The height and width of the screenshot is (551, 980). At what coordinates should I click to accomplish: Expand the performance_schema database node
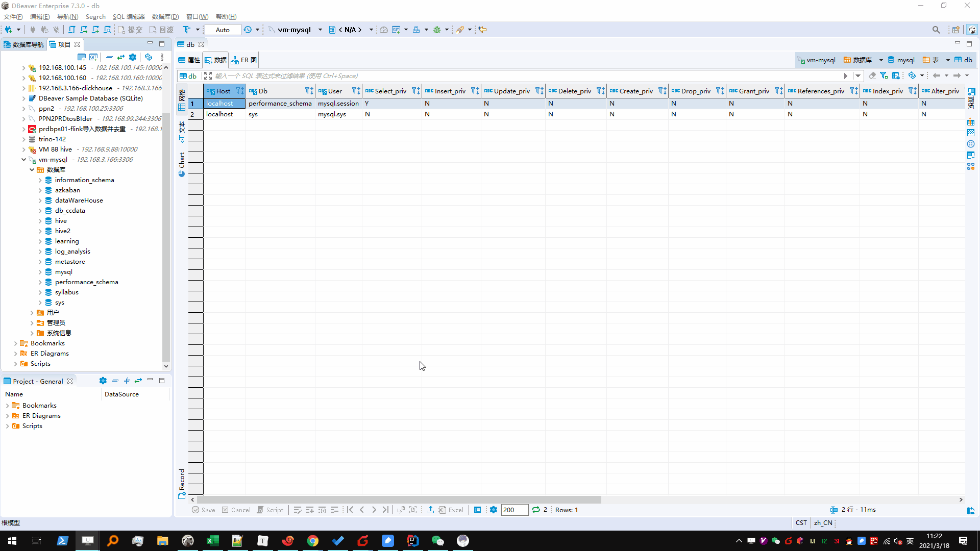40,282
